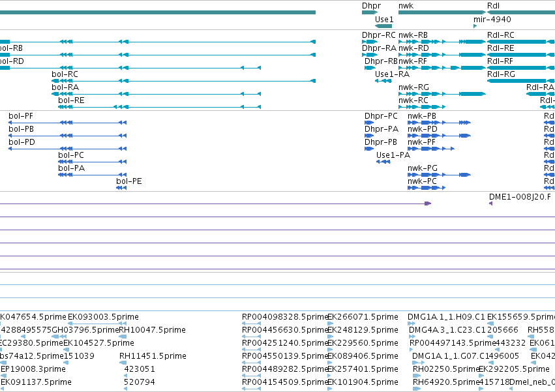Click the EK292205.5prime EST label
The image size is (555, 392).
click(514, 369)
